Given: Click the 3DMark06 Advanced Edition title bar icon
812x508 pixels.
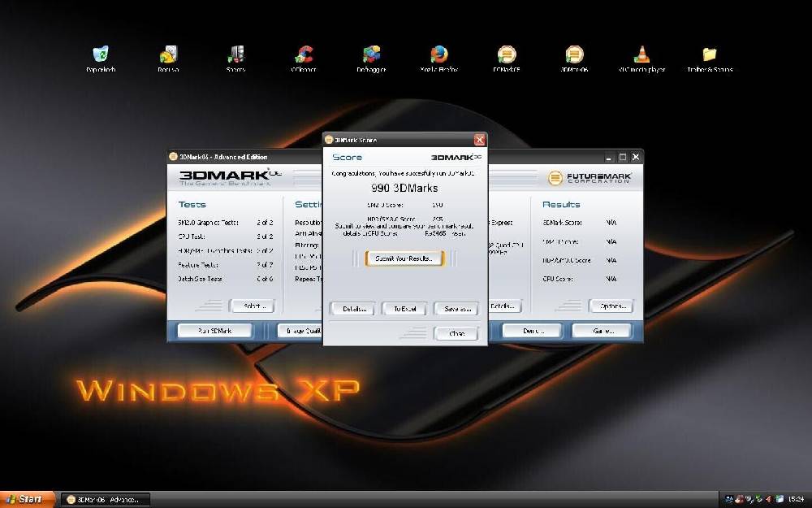Looking at the screenshot, I should tap(174, 157).
